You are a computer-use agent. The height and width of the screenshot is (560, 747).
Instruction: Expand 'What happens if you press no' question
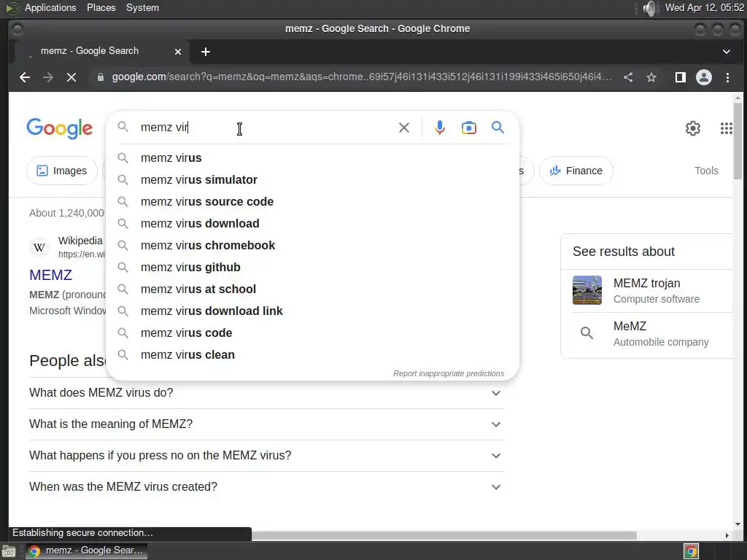pos(267,456)
